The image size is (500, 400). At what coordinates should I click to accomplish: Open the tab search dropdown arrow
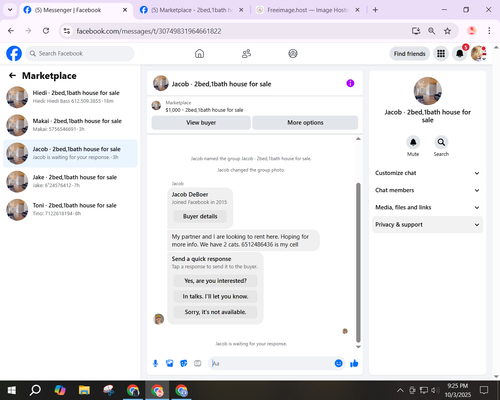point(10,10)
